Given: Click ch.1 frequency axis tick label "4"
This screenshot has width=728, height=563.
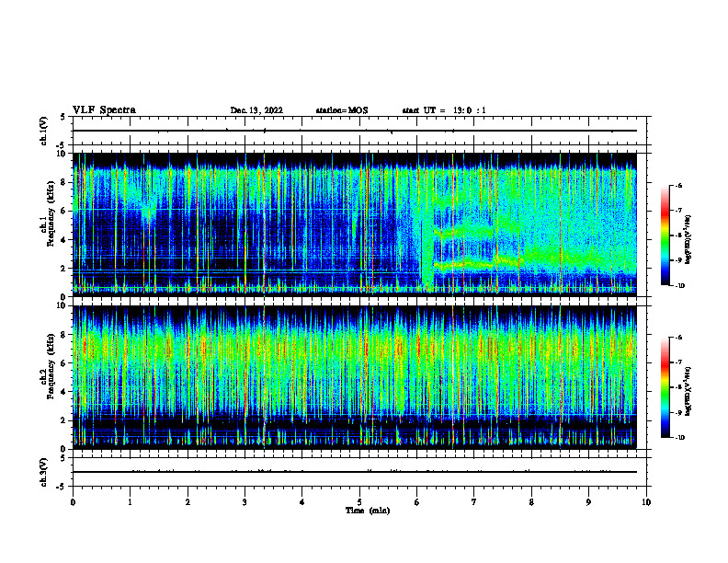Looking at the screenshot, I should coord(63,240).
